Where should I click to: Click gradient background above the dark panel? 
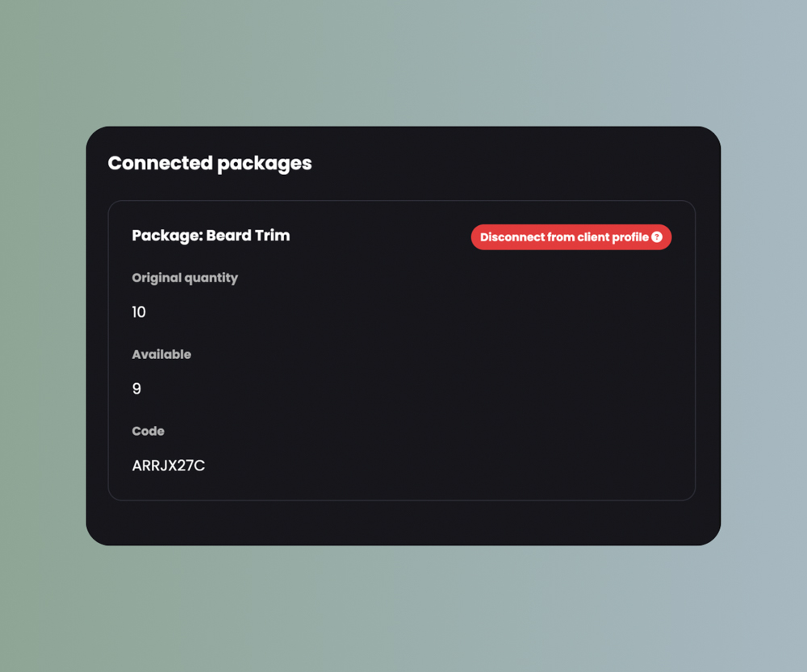click(403, 63)
